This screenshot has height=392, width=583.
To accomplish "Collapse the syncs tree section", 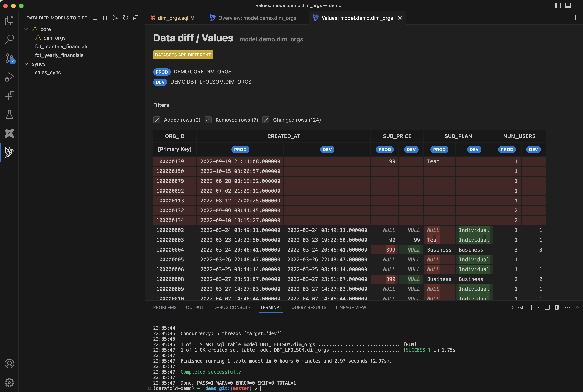I will coord(26,64).
